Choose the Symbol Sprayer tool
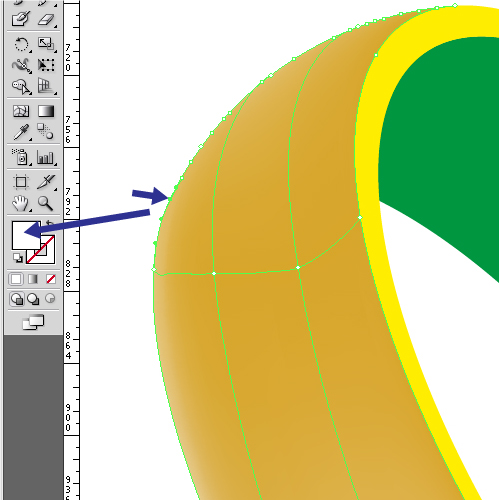This screenshot has width=500, height=500. (21, 157)
